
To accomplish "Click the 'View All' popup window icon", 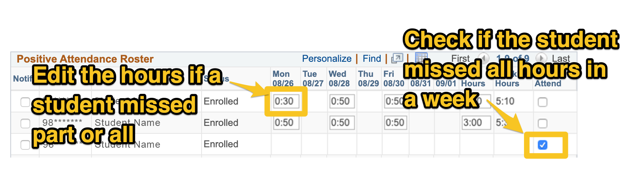I will (x=397, y=59).
